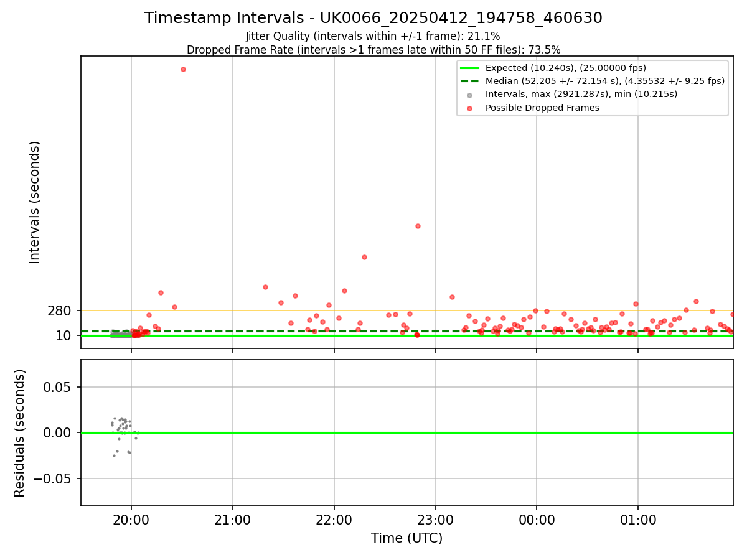Viewport: 747px width, 560px height.
Task: Click the y-axis tick label '10'
Action: (64, 336)
